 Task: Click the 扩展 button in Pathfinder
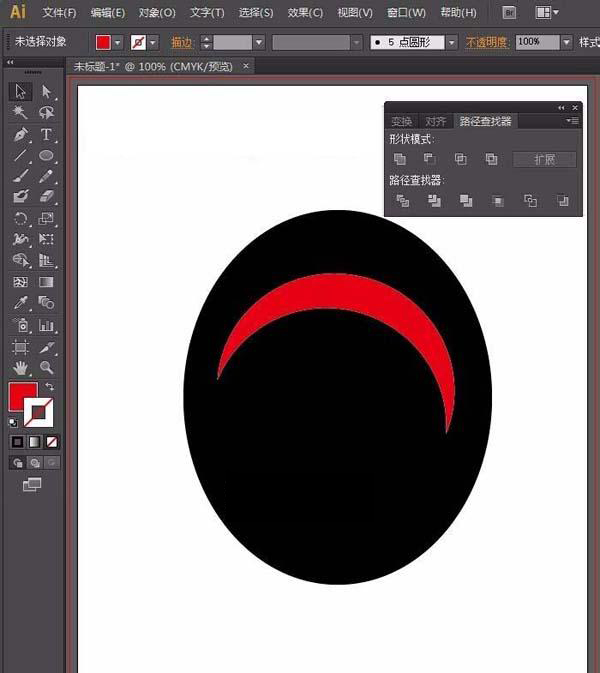(545, 159)
